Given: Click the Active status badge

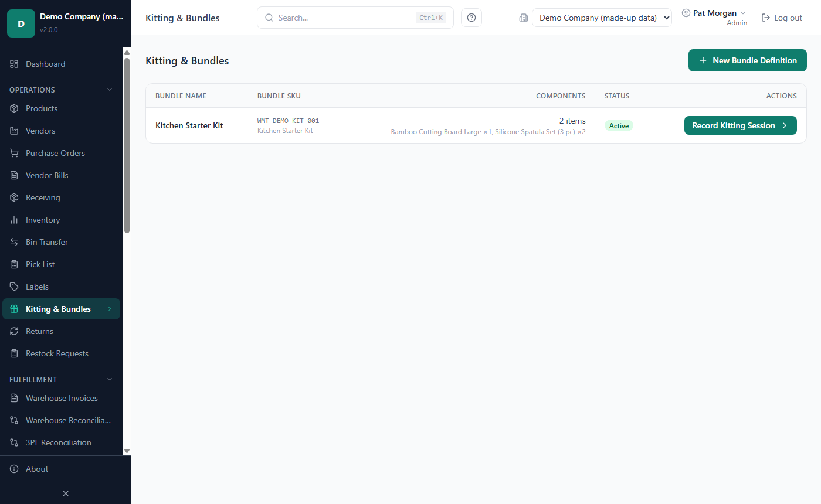Looking at the screenshot, I should 619,125.
